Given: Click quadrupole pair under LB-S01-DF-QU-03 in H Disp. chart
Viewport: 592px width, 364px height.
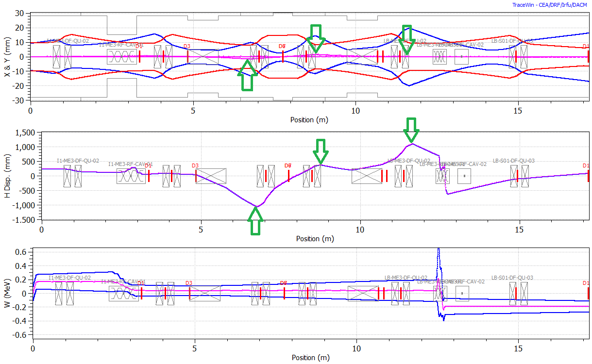Looking at the screenshot, I should click(519, 176).
